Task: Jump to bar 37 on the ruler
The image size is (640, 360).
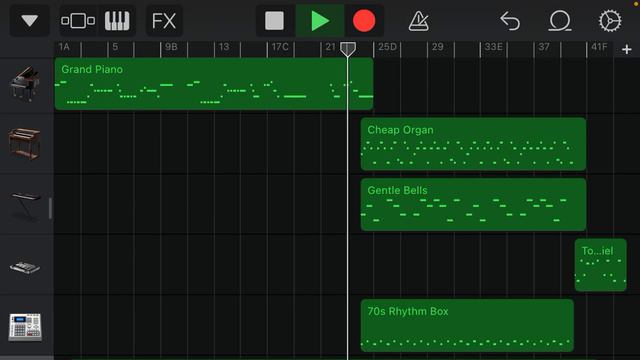Action: tap(544, 47)
